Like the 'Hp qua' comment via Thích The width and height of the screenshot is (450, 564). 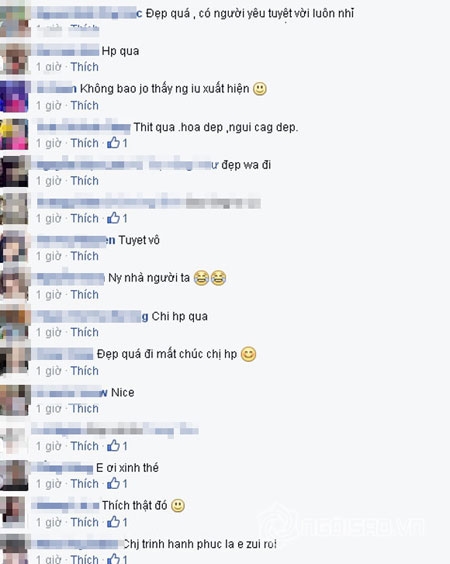(x=85, y=67)
